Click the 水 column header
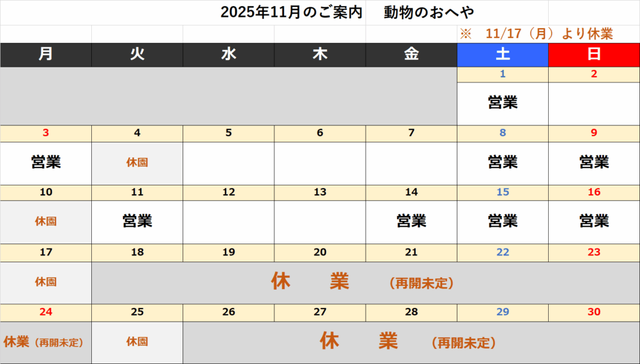 click(229, 54)
